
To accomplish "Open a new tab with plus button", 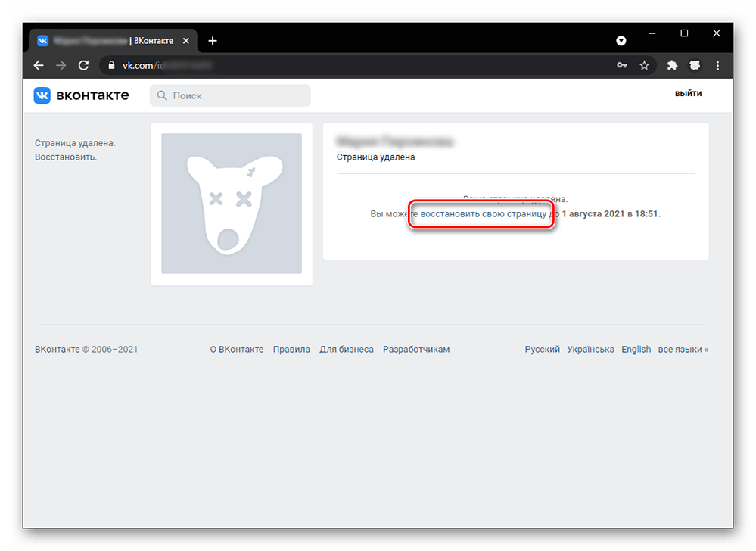I will 212,41.
